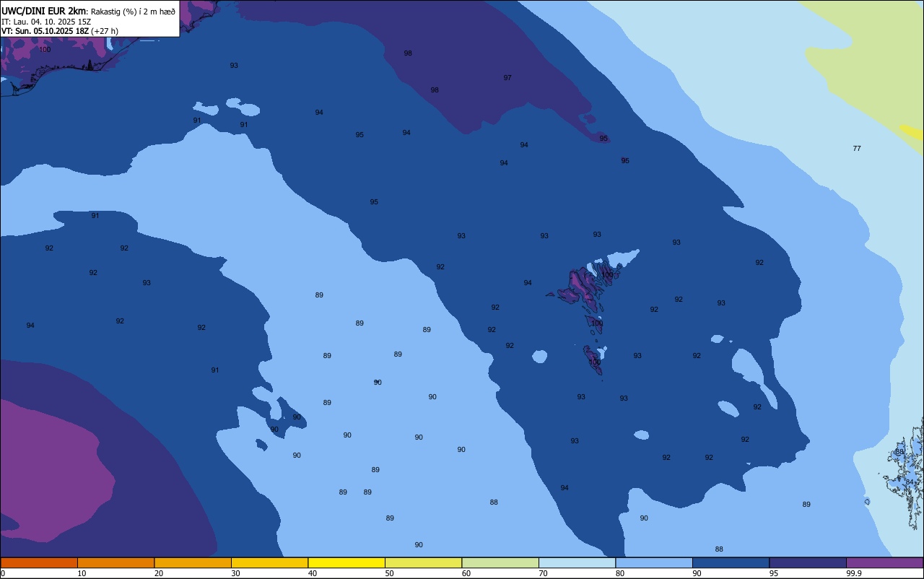The width and height of the screenshot is (924, 579).
Task: Click the indigo 95–99.9 legend color
Action: [x=808, y=562]
